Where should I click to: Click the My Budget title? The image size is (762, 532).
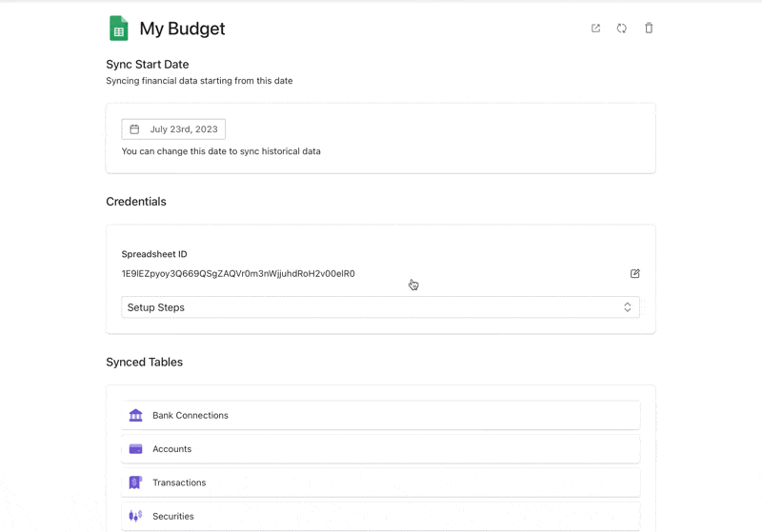click(182, 29)
